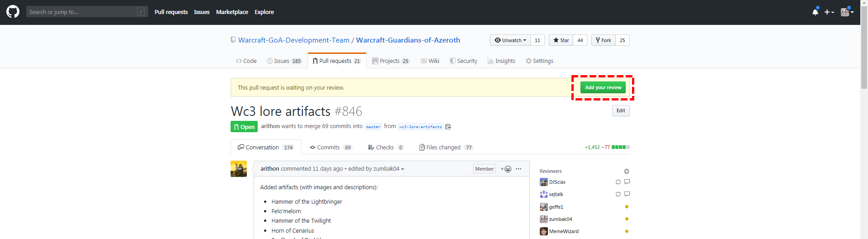Open notifications bell icon

click(815, 12)
